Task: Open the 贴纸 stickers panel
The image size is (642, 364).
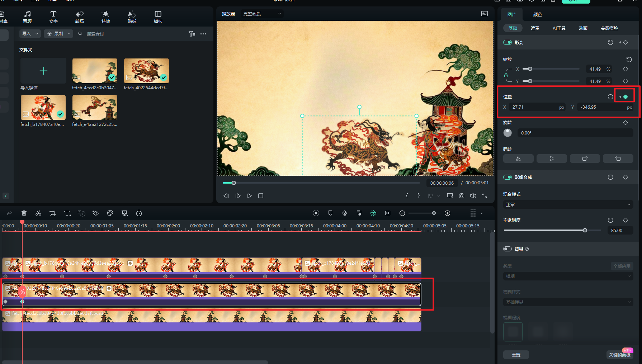Action: click(132, 17)
